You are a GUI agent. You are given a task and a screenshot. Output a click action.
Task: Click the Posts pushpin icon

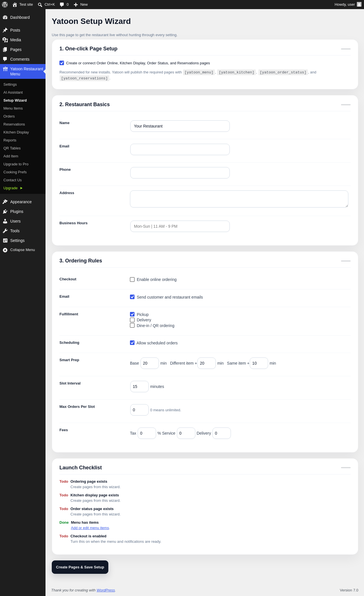(5, 30)
